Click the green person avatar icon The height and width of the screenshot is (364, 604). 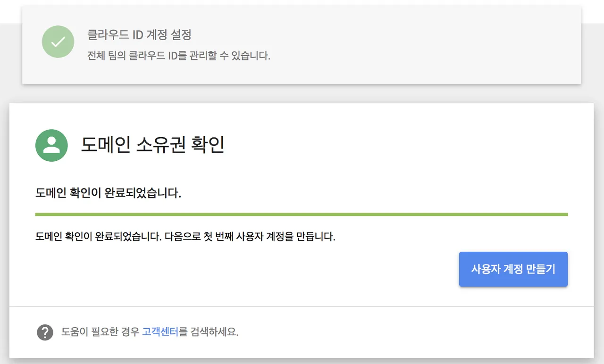[51, 145]
